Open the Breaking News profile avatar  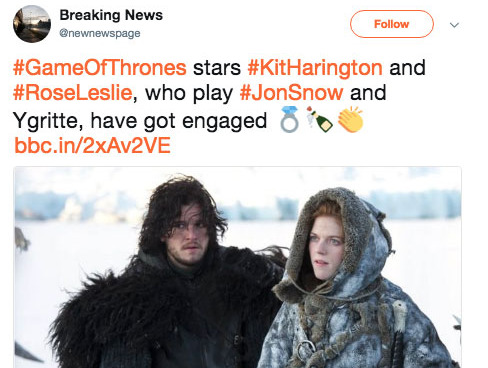pyautogui.click(x=32, y=24)
